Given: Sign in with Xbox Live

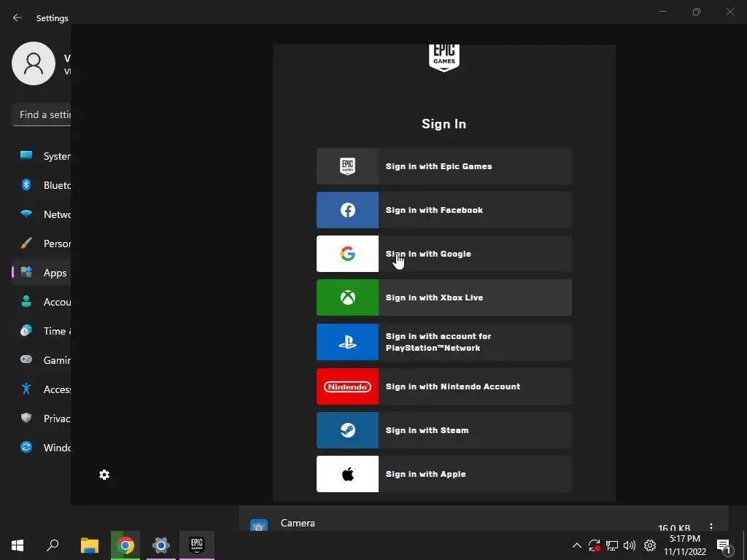Looking at the screenshot, I should click(444, 297).
